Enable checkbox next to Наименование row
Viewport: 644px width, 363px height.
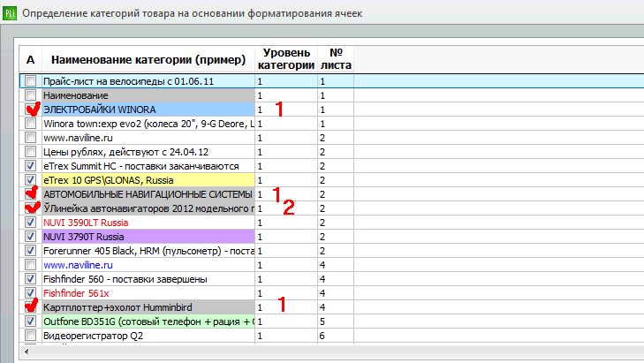click(x=30, y=95)
